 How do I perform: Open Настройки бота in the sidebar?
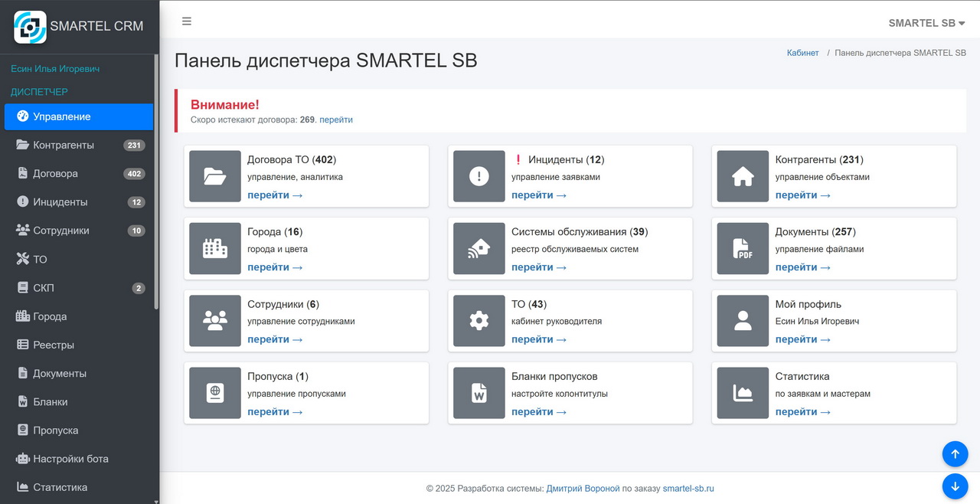[70, 459]
